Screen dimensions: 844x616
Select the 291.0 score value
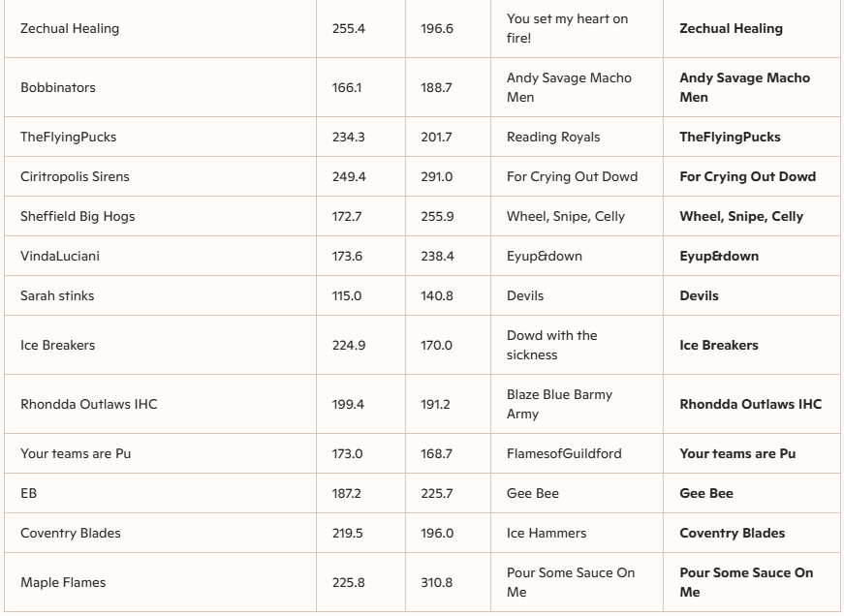[436, 176]
